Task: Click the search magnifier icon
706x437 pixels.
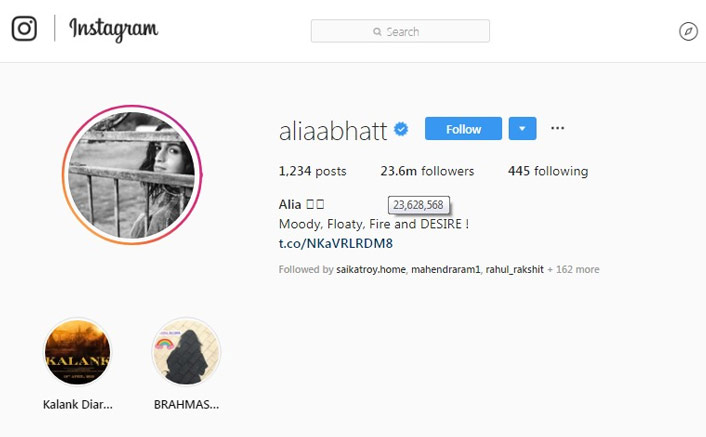Action: click(x=377, y=32)
